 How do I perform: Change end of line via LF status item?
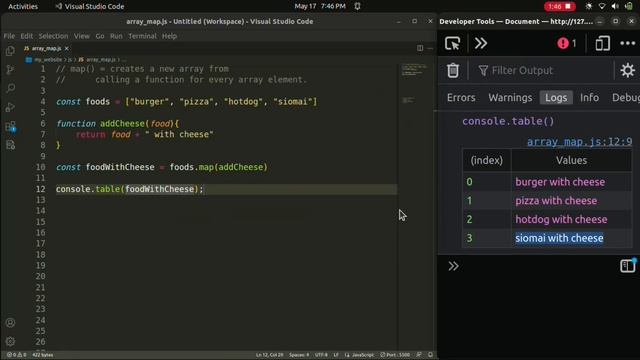[336, 355]
